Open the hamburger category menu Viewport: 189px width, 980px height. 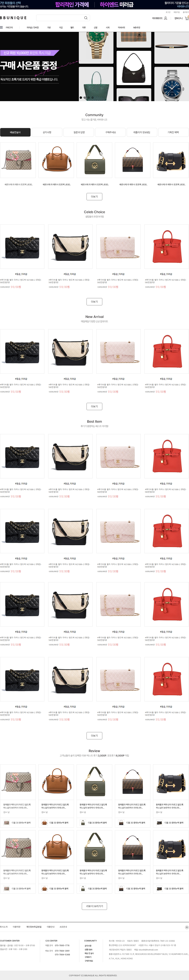click(x=2, y=27)
